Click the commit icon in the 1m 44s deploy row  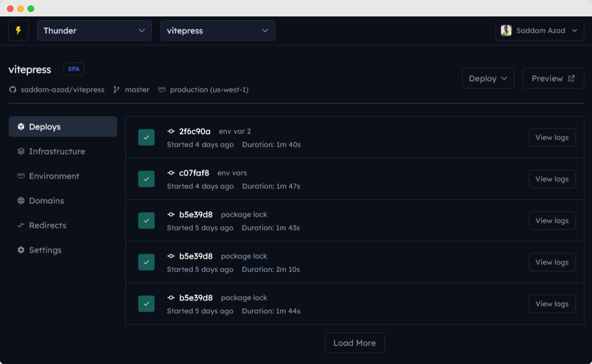tap(171, 298)
